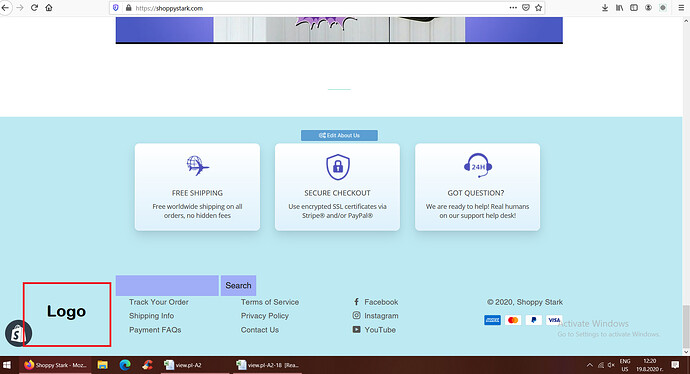Viewport: 690px width, 374px height.
Task: Bookmark this page with the star
Action: tap(538, 8)
